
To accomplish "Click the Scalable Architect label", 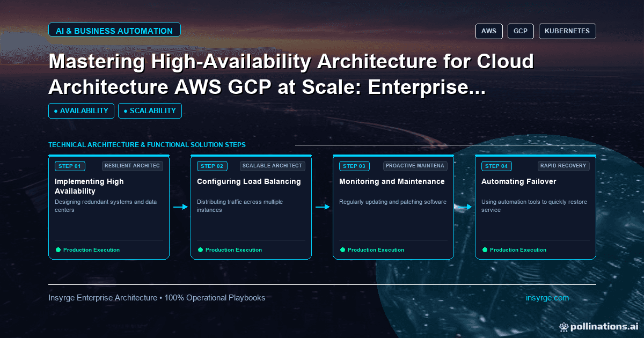I will click(x=272, y=166).
